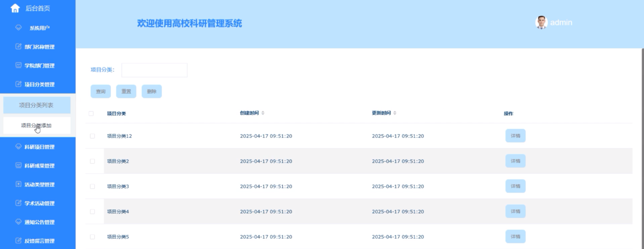Click the 项目分类 search input field
The width and height of the screenshot is (644, 249).
[154, 70]
